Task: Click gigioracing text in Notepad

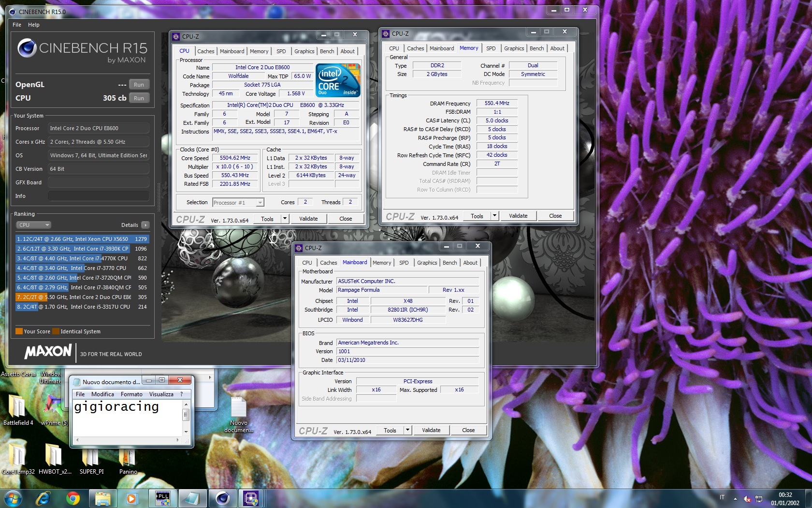Action: click(116, 406)
